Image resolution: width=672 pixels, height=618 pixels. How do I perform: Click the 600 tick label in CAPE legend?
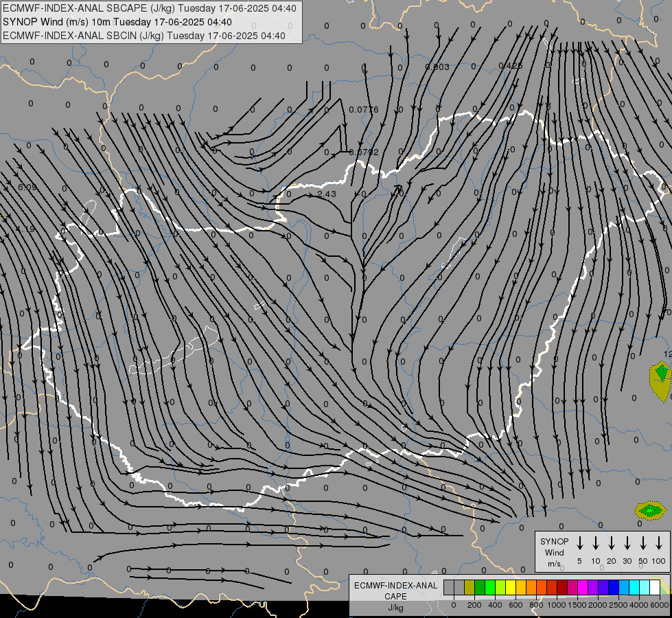[x=515, y=605]
